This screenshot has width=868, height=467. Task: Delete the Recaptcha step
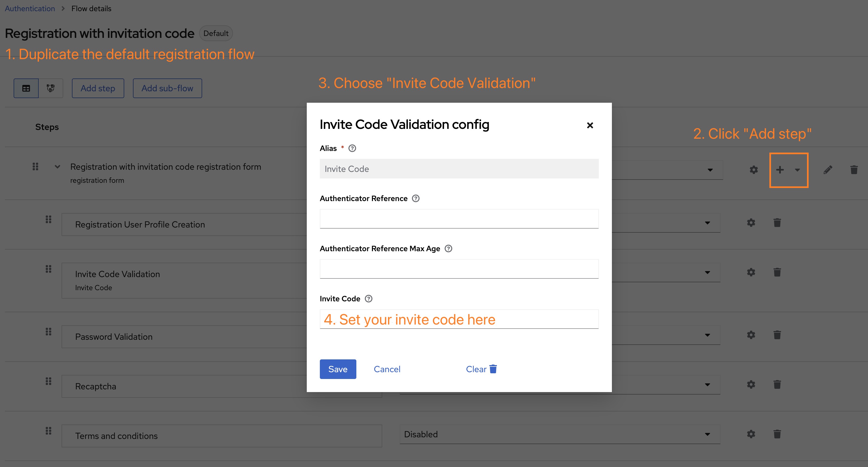(777, 384)
